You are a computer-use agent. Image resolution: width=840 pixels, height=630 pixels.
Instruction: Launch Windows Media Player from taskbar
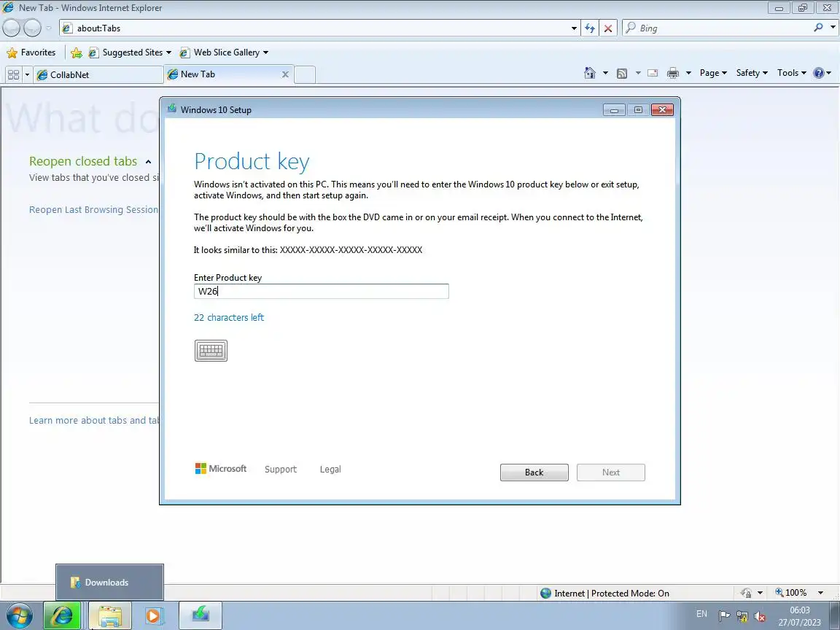(x=153, y=615)
